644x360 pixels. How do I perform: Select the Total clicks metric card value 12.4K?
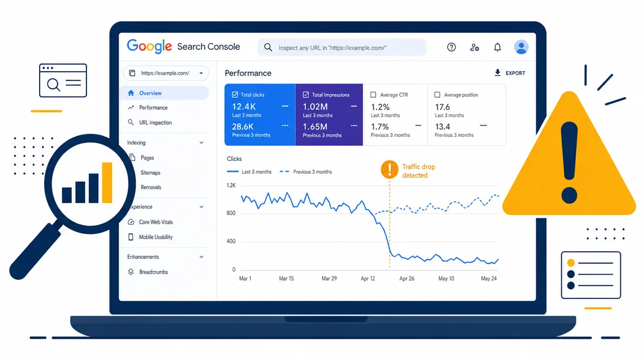pos(243,107)
